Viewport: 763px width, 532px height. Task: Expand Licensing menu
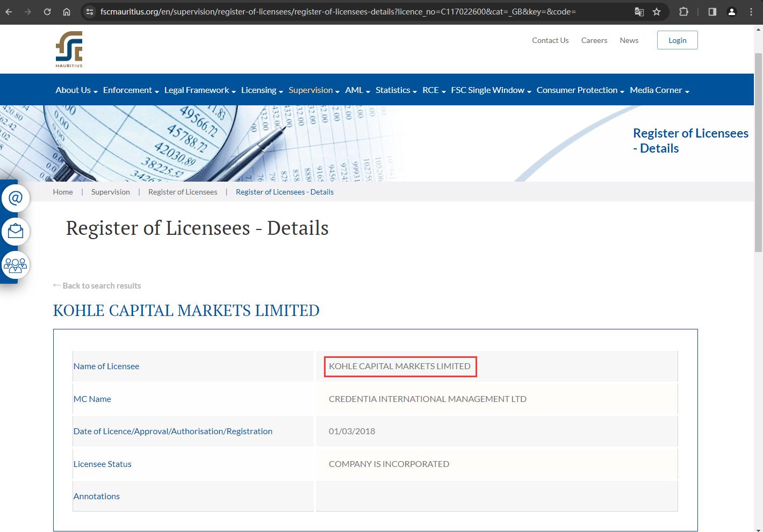click(x=262, y=90)
